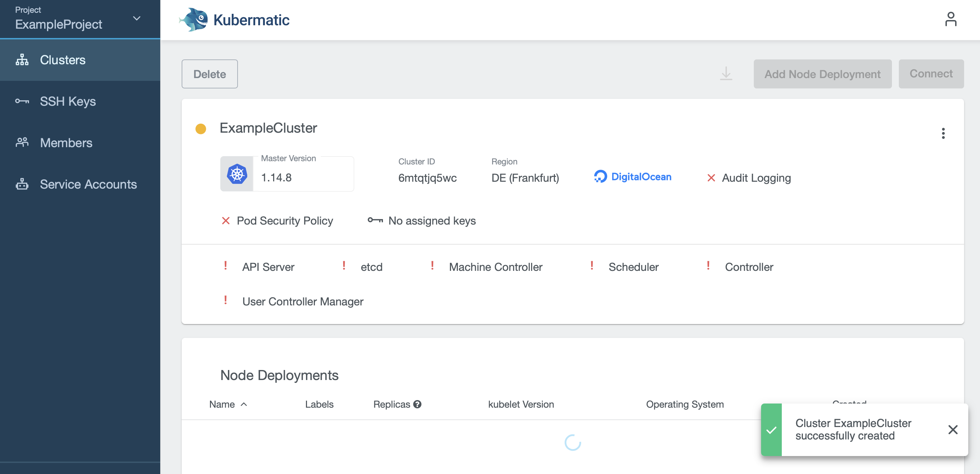Screen dimensions: 980x474
Task: Click the red X next to Audit Logging
Action: coord(711,178)
